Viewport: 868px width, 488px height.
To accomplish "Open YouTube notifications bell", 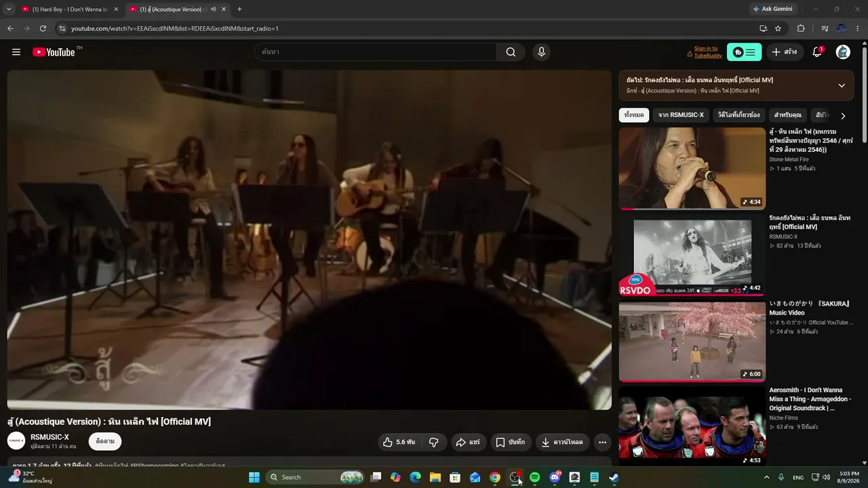I will pyautogui.click(x=817, y=52).
